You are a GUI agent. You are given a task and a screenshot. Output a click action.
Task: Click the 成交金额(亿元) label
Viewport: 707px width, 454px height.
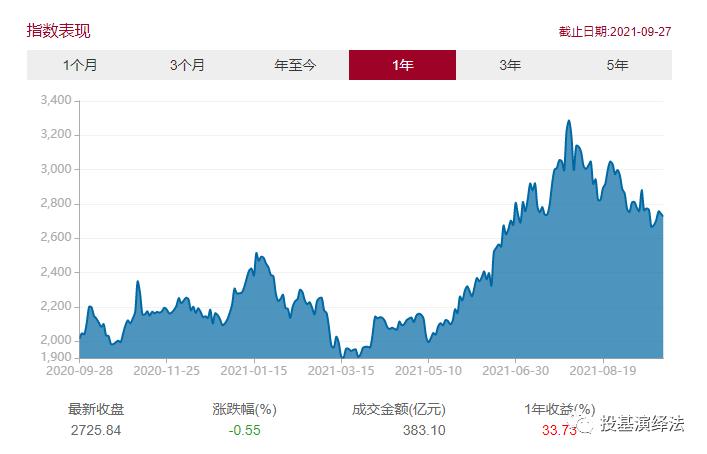point(399,409)
